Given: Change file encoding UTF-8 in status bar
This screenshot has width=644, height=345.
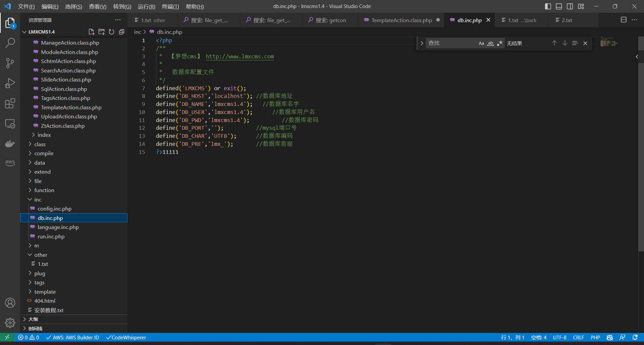Looking at the screenshot, I should [559, 337].
